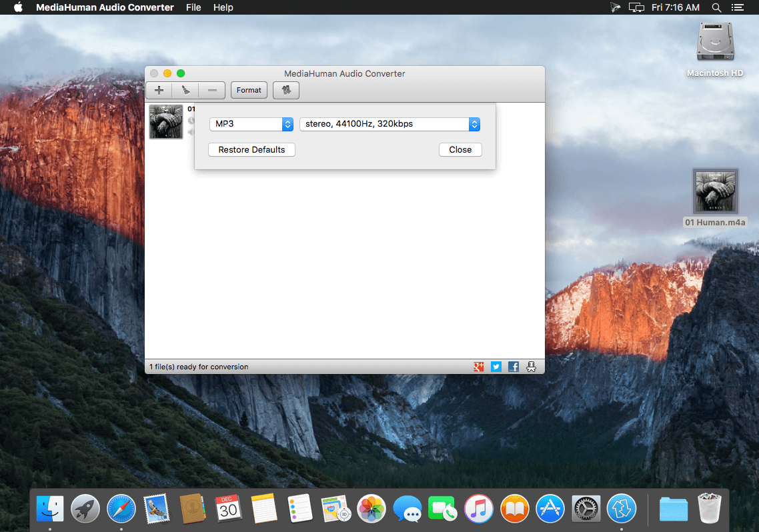Click MediaHuman Audio Converter Dock icon
The image size is (759, 532).
click(x=622, y=509)
